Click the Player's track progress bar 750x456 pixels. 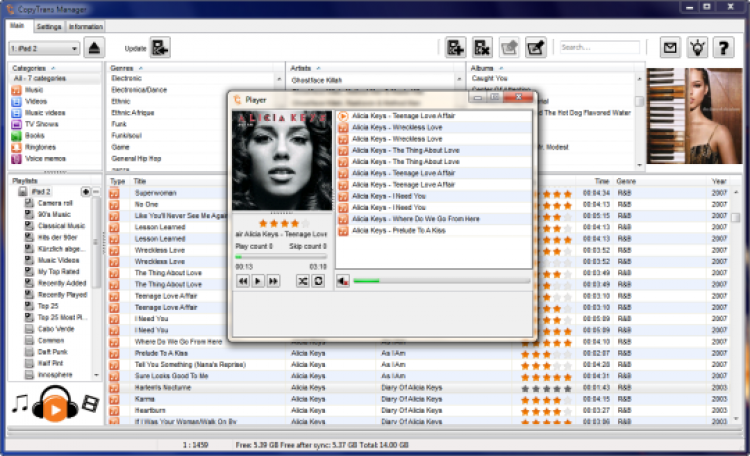[281, 257]
